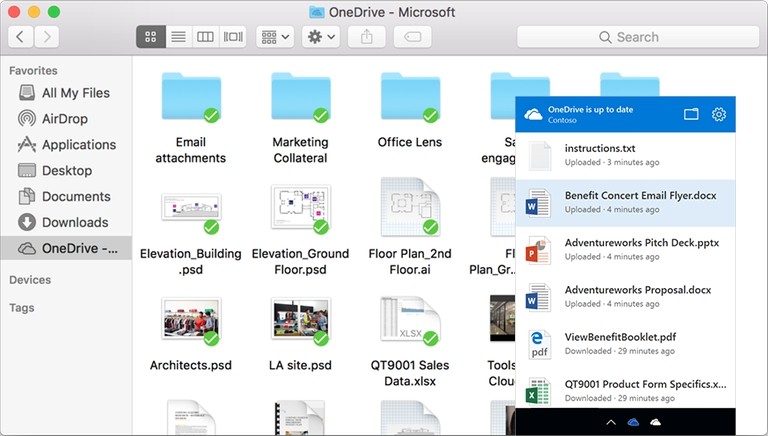The width and height of the screenshot is (768, 436).
Task: Switch to column view
Action: [x=205, y=37]
